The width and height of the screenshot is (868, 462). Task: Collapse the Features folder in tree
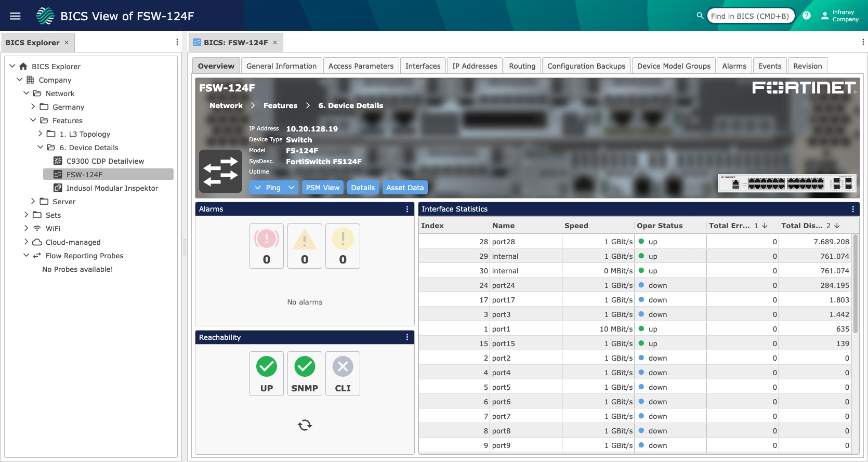coord(33,120)
